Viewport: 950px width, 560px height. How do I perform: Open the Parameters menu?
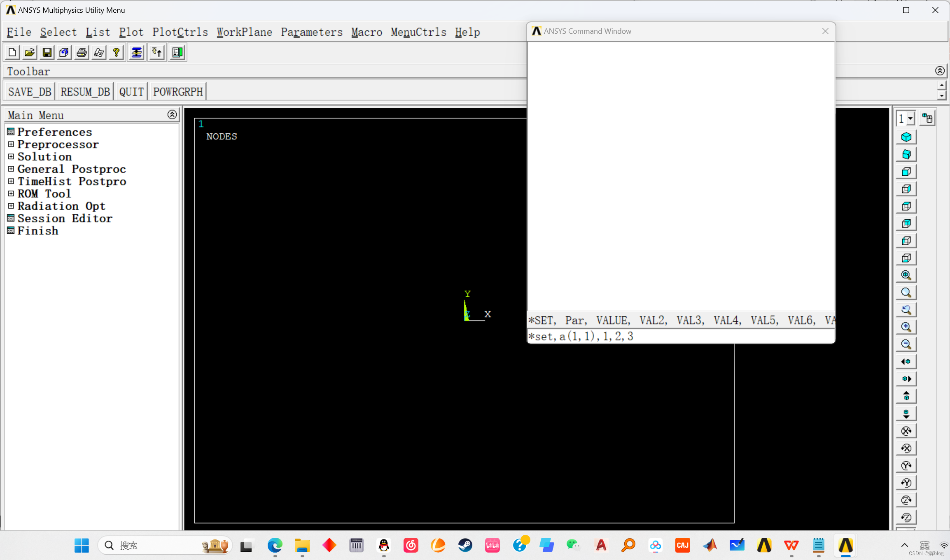click(x=311, y=32)
